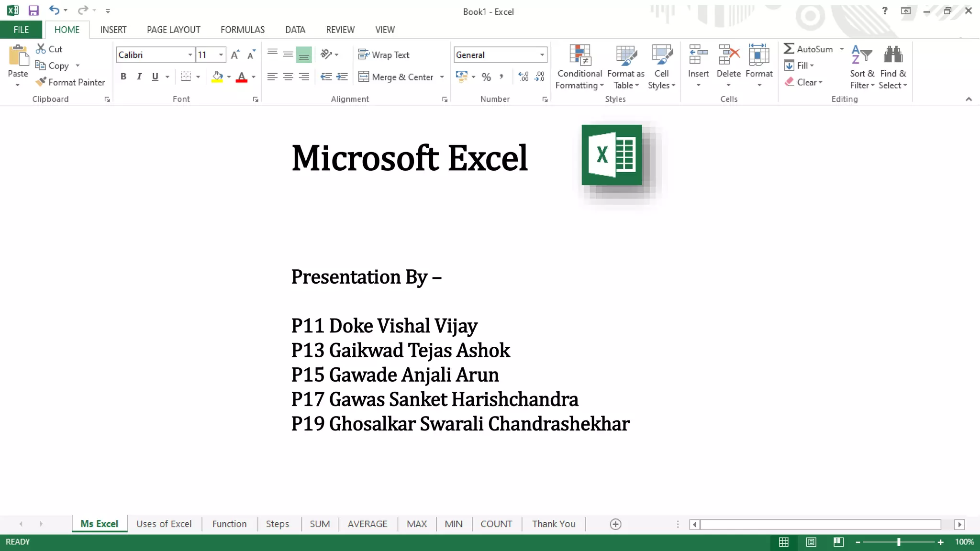Toggle the highlighted Bottom Align button
The height and width of the screenshot is (551, 980).
[304, 55]
